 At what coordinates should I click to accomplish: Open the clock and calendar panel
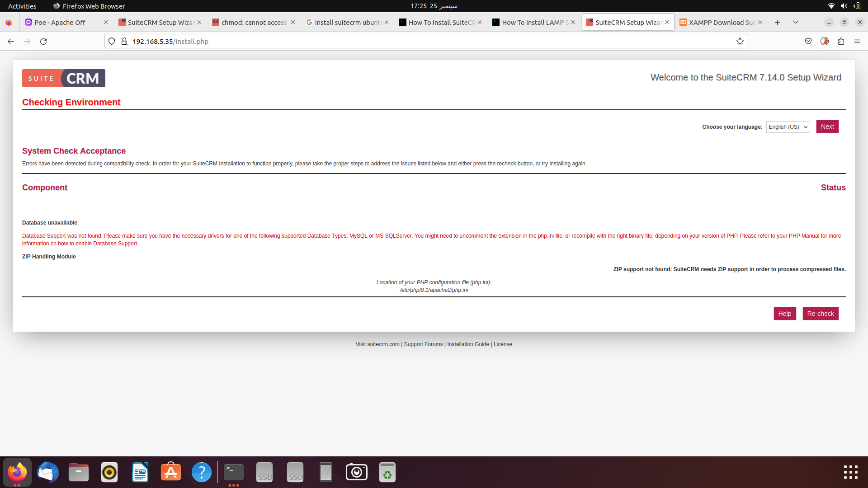tap(434, 6)
